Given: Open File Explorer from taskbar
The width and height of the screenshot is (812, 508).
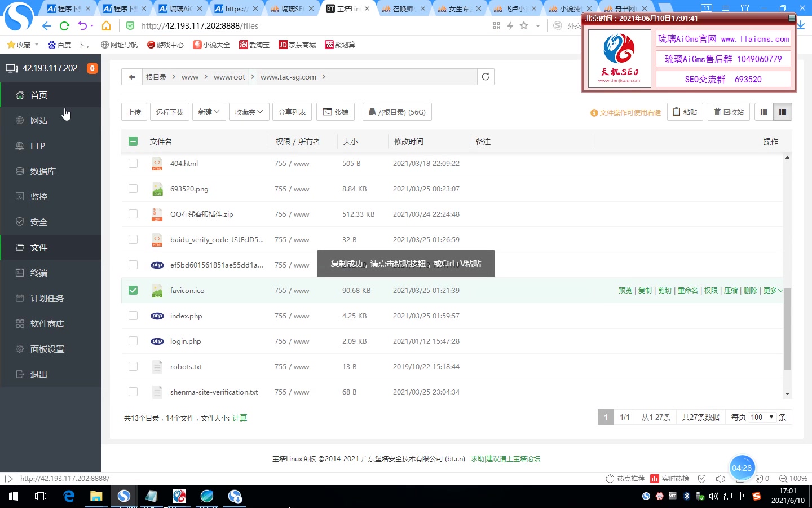Looking at the screenshot, I should (x=96, y=496).
